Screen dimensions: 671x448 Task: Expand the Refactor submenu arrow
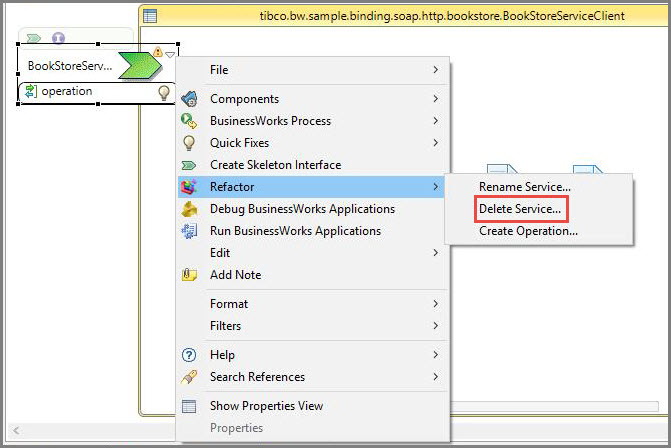click(x=436, y=187)
